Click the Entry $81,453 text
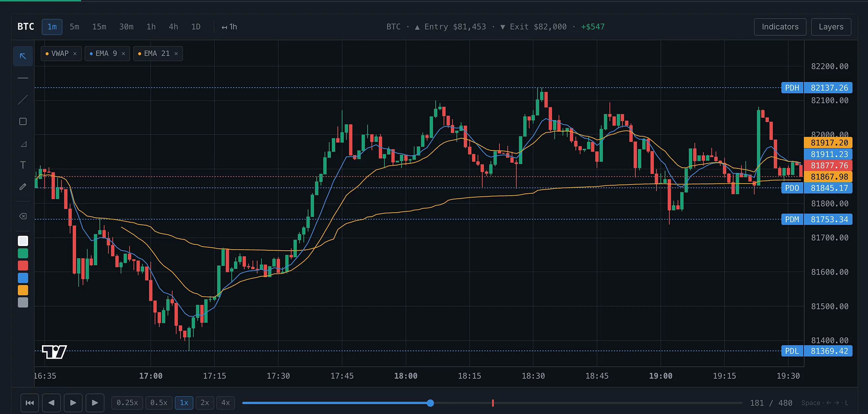The height and width of the screenshot is (414, 868). 455,27
